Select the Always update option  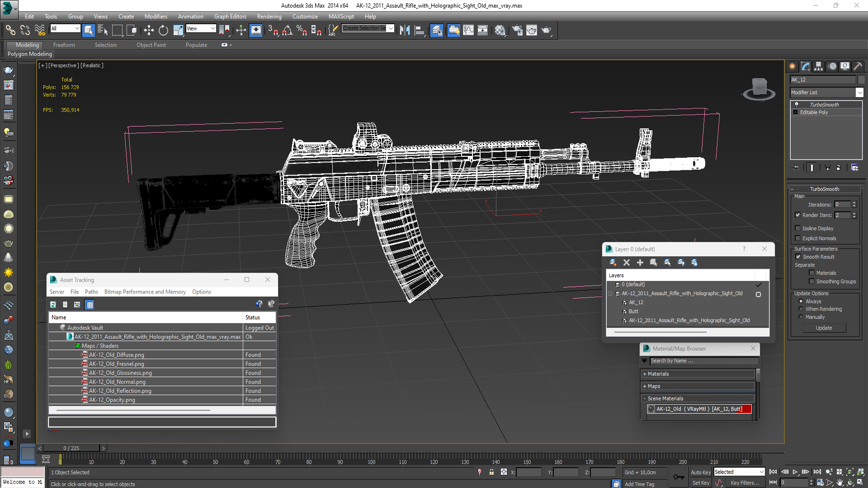801,301
